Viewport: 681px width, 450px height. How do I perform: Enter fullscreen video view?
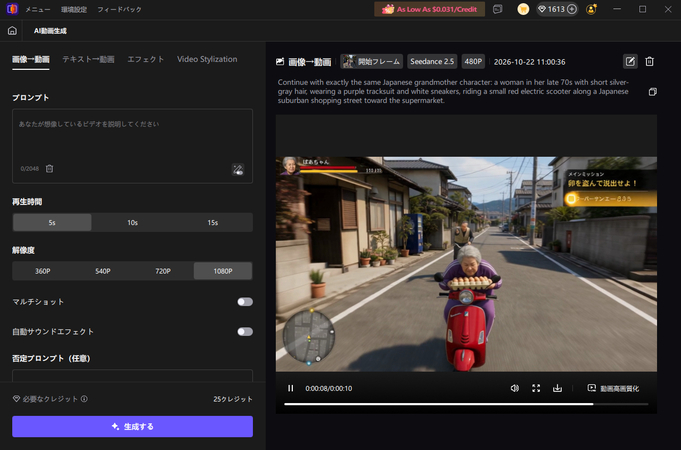pos(536,388)
